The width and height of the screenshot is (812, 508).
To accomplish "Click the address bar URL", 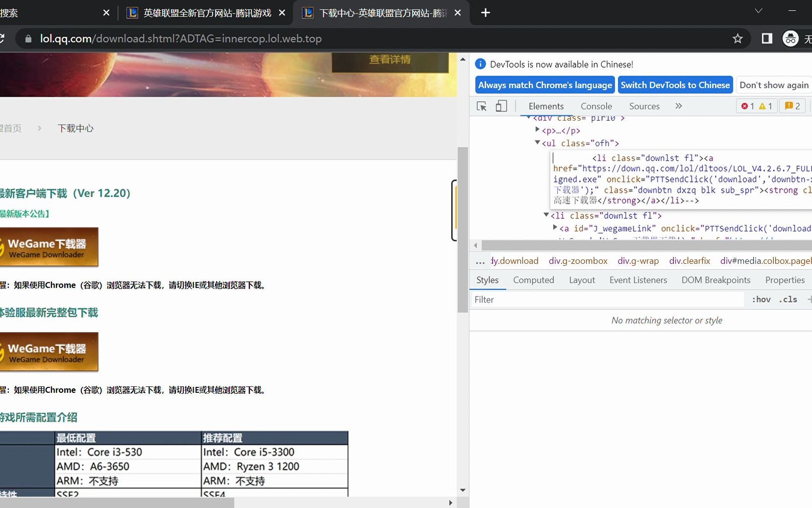I will [x=181, y=39].
